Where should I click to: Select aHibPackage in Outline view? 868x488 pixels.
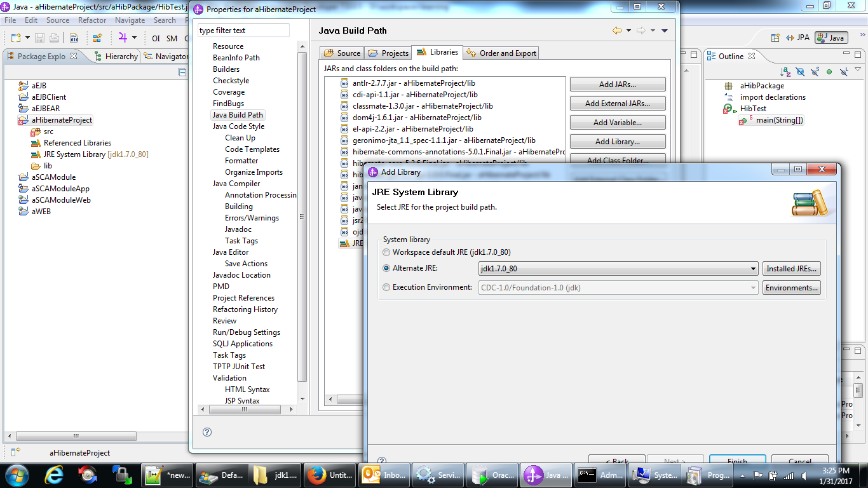coord(762,86)
